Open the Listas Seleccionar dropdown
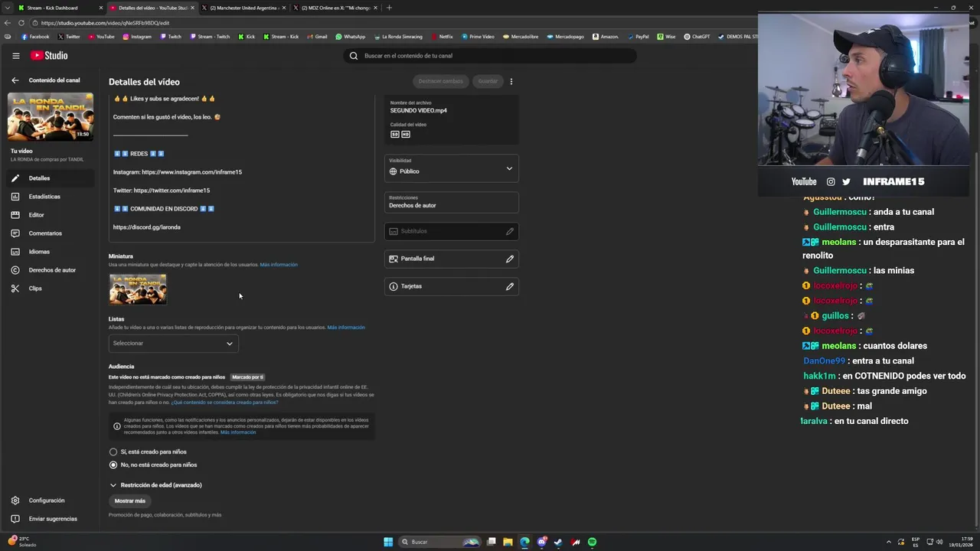 click(173, 344)
